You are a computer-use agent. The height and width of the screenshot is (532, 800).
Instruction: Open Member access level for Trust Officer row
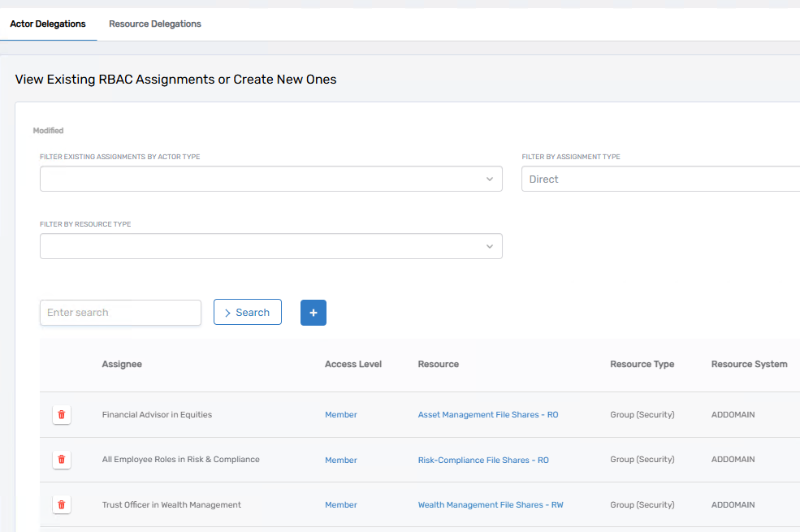point(341,505)
